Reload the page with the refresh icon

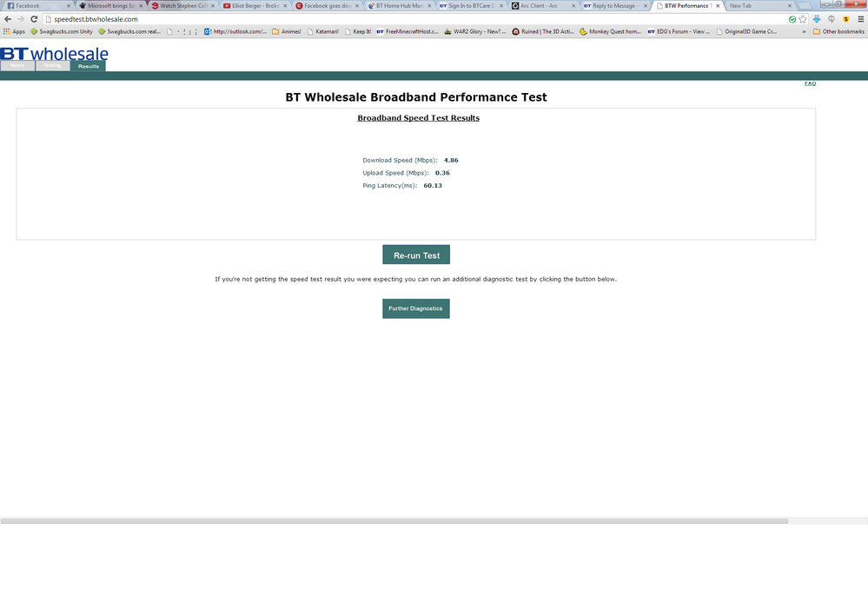tap(33, 18)
